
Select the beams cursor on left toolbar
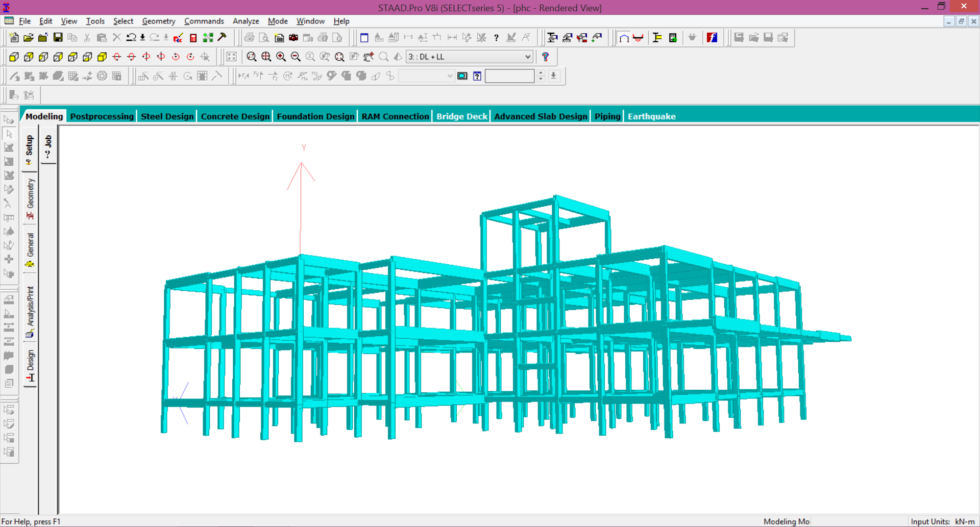click(9, 134)
